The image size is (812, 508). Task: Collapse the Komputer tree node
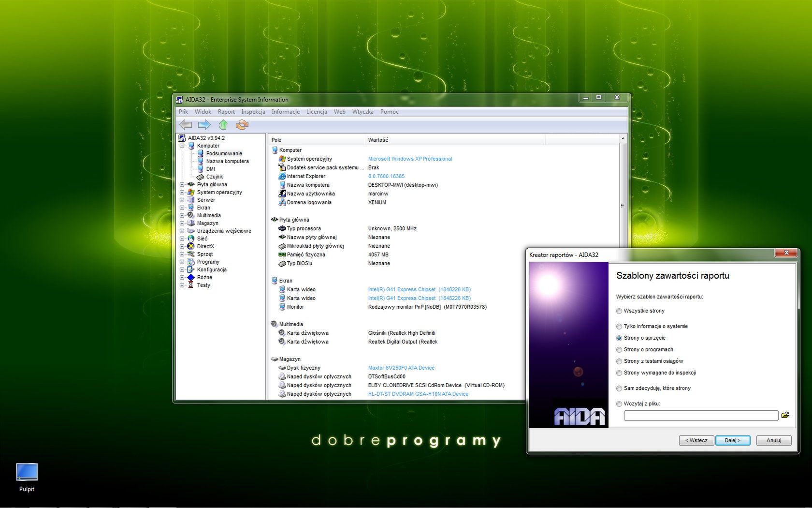click(x=182, y=146)
